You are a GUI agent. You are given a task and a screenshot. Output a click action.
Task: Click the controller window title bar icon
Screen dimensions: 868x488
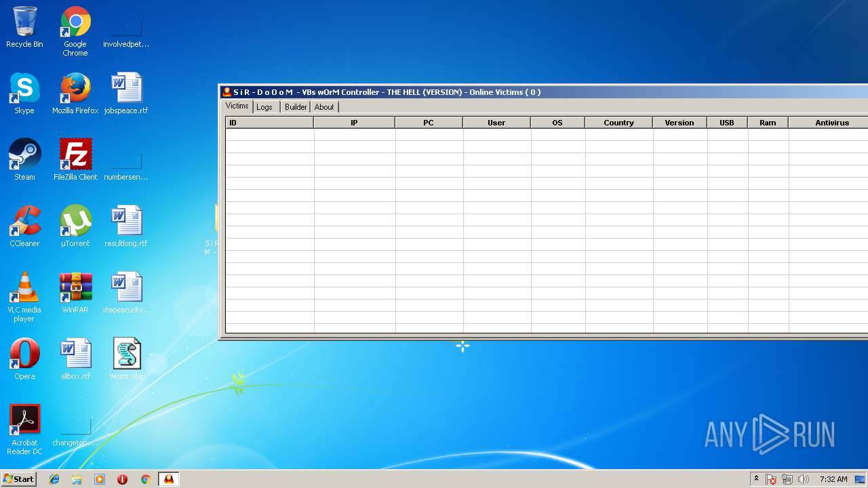(x=227, y=92)
